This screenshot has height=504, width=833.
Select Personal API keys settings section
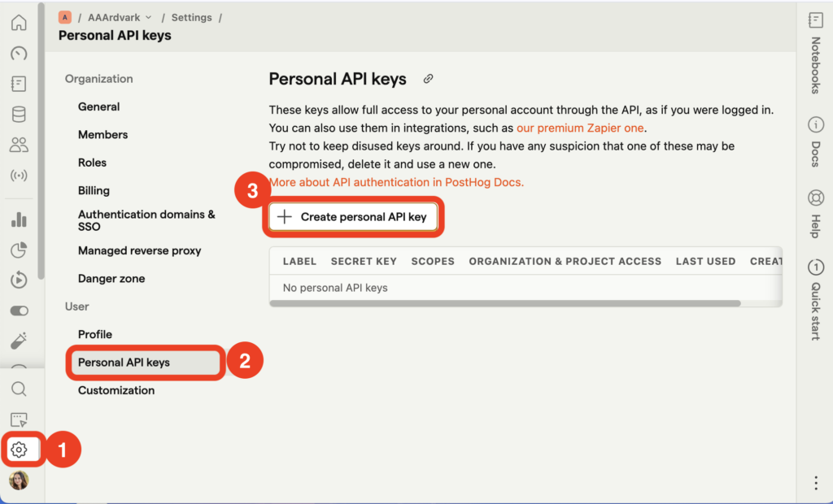124,363
